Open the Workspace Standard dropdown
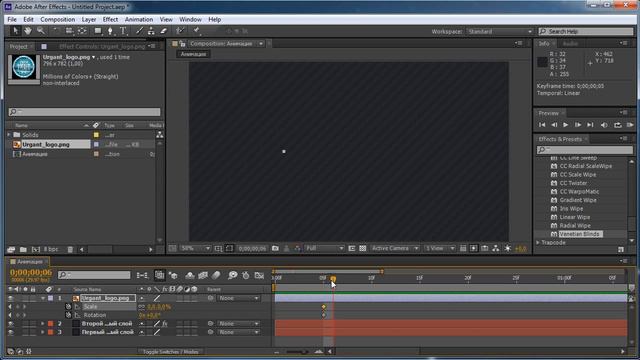The image size is (640, 360). 500,31
